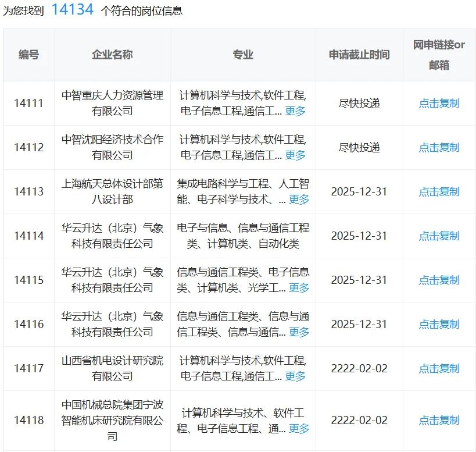Screen dimensions: 476x452
Task: Click the 编号 column header
Action: click(x=29, y=55)
